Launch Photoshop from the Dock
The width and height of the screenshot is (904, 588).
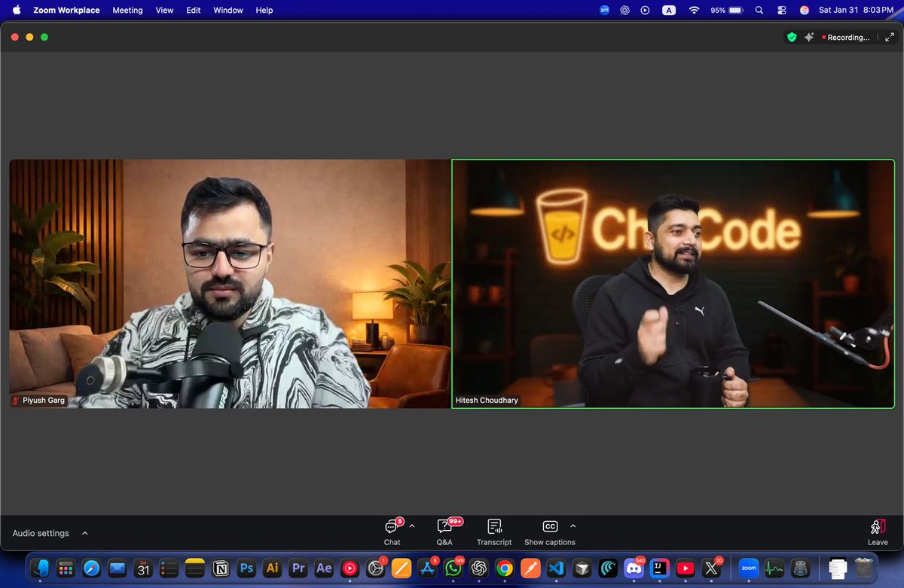pos(246,568)
